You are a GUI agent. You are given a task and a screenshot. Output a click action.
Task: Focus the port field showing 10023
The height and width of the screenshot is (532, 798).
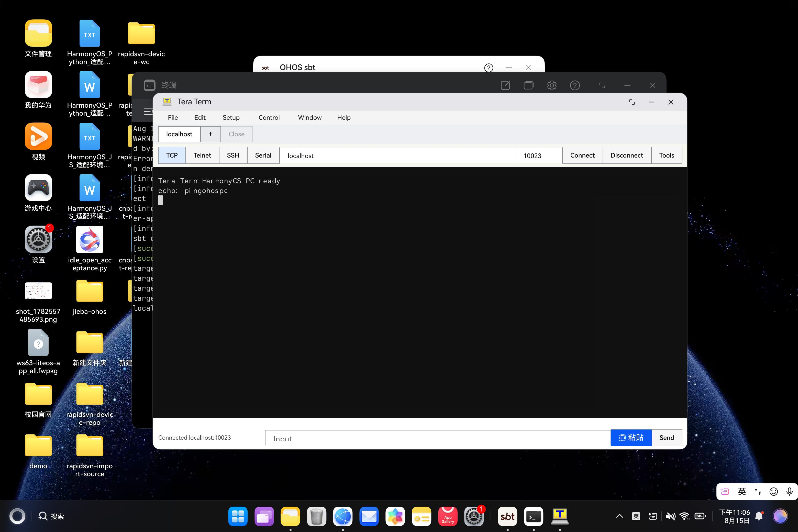click(539, 156)
